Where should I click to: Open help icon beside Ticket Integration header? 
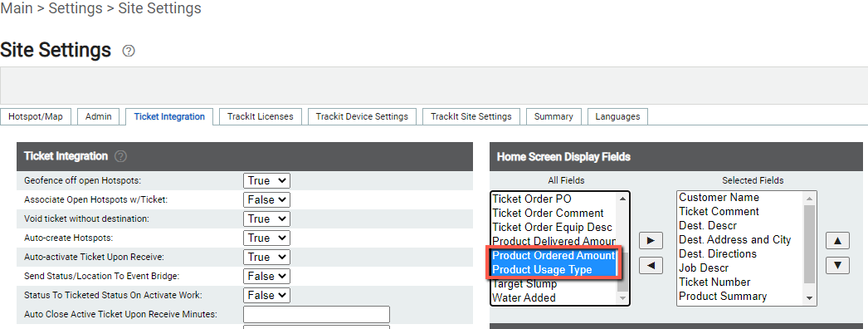[120, 156]
